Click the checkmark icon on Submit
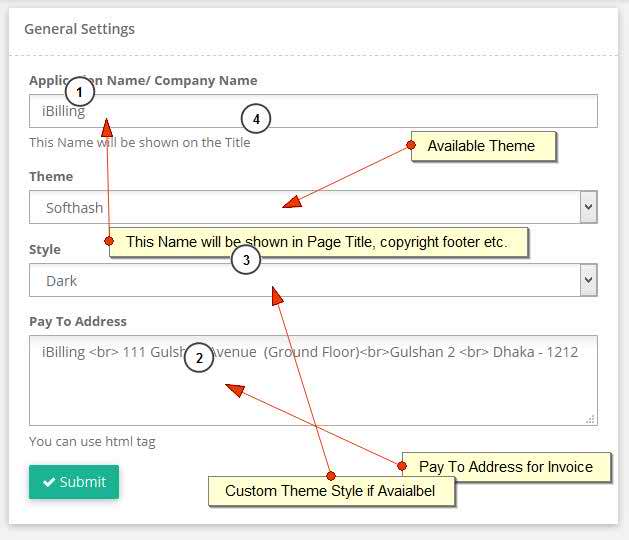 click(x=49, y=482)
